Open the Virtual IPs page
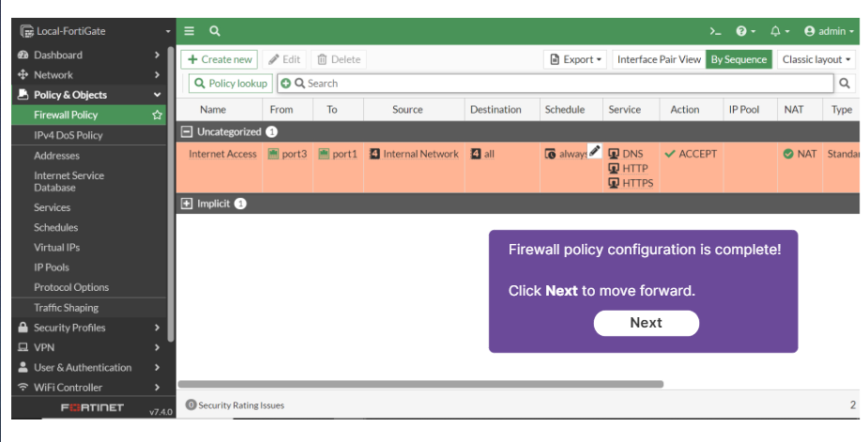 tap(56, 247)
